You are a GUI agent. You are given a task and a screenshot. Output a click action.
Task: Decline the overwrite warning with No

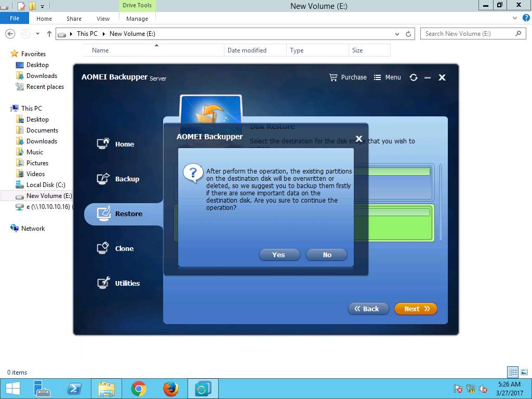point(326,255)
